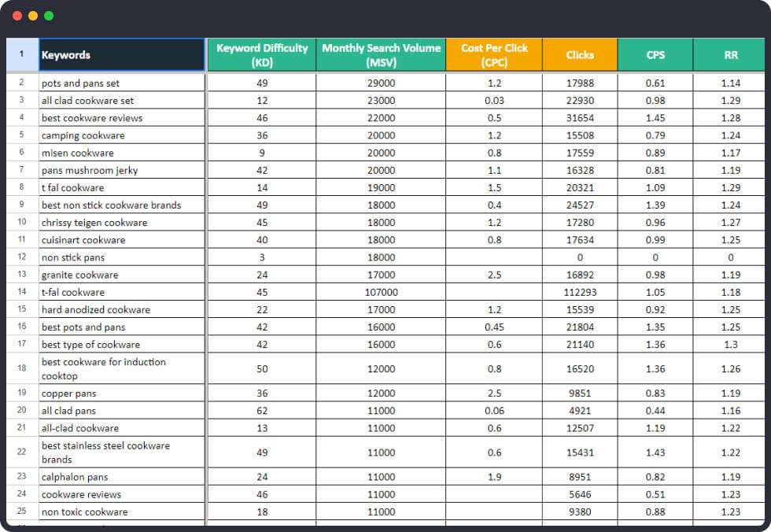Click the 'calphalon pans' cell

click(122, 477)
